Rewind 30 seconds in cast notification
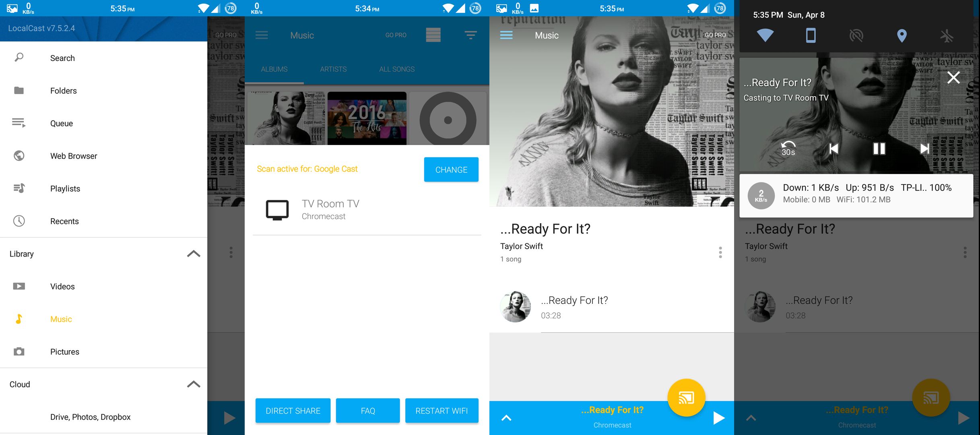 point(788,149)
